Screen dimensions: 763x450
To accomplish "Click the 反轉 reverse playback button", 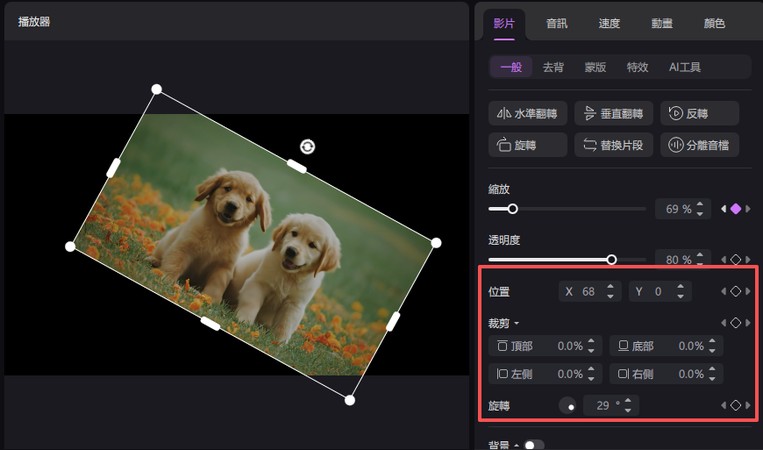I will 699,113.
